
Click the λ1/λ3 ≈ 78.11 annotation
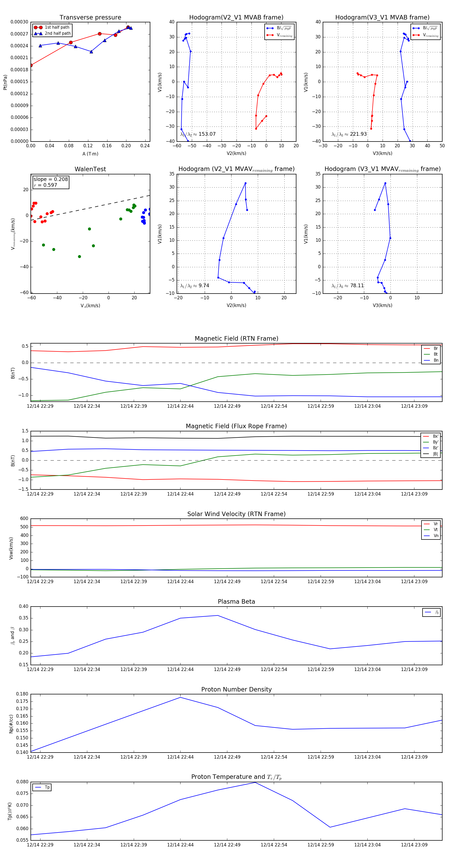point(348,286)
